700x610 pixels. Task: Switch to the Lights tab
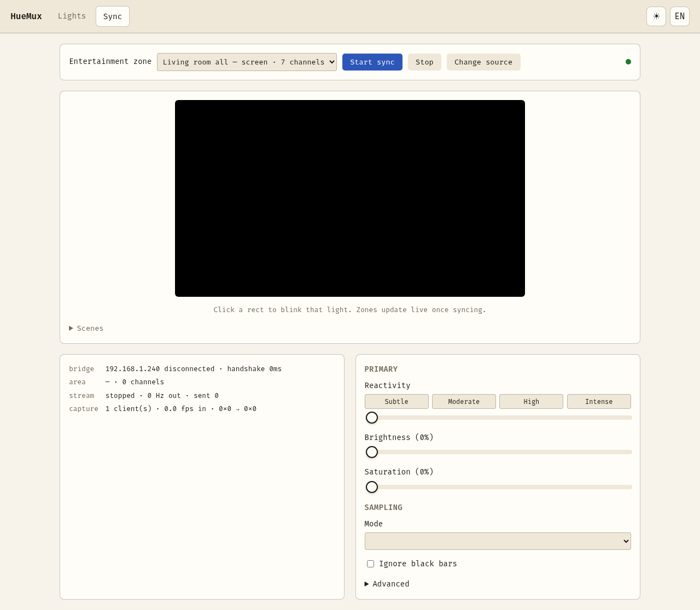(x=72, y=16)
